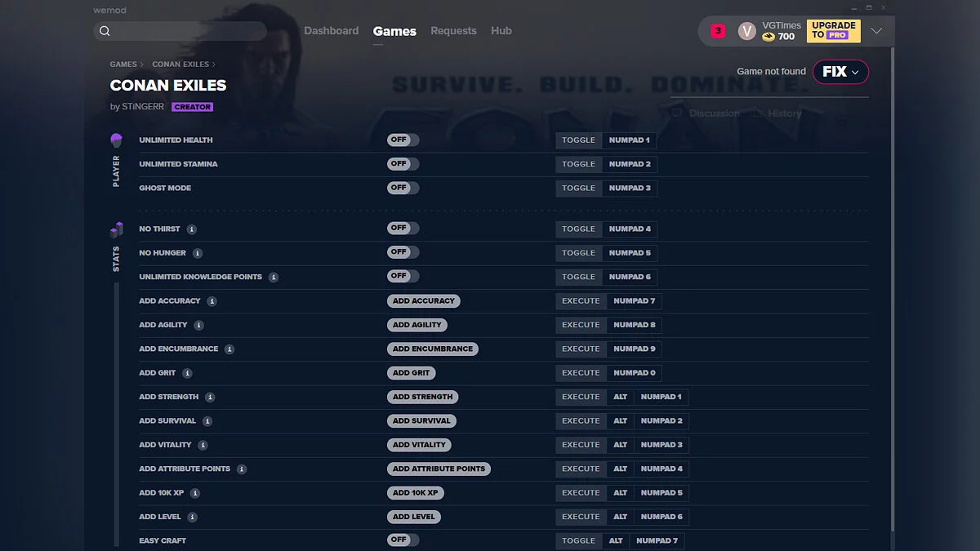Toggle Unlimited Health switch
Screen dimensions: 980x551
[403, 140]
